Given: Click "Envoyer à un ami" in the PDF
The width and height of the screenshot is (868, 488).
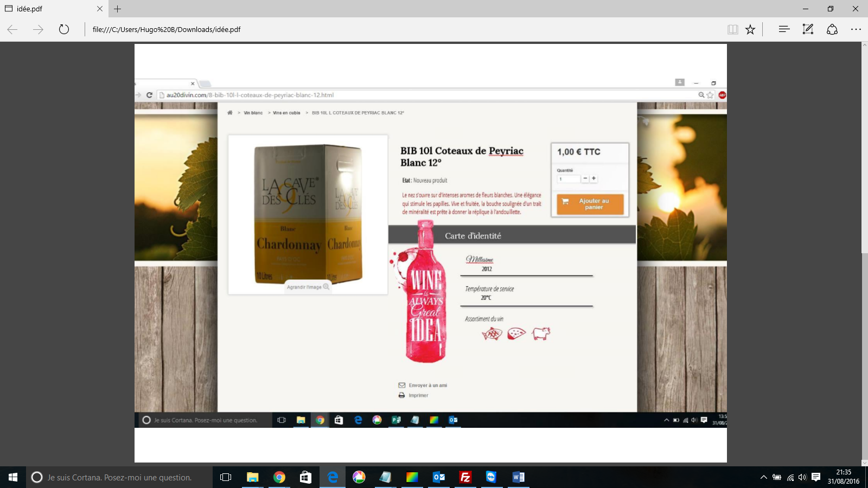Looking at the screenshot, I should 427,386.
